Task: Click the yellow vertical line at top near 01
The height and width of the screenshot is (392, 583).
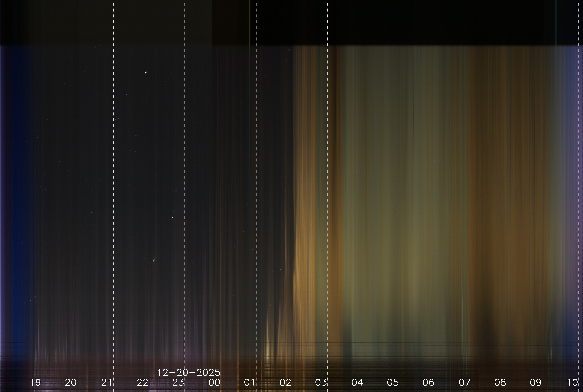Action: point(249,23)
